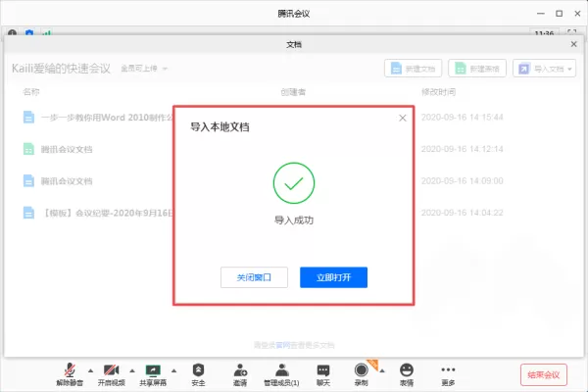Click the 2020-09-16 14:04:22 timestamp
588x392 pixels.
[x=462, y=213]
